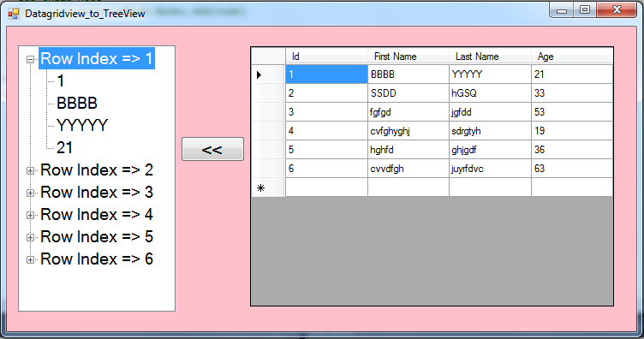This screenshot has width=644, height=339.
Task: Select the YYYYY child tree node
Action: pos(82,125)
